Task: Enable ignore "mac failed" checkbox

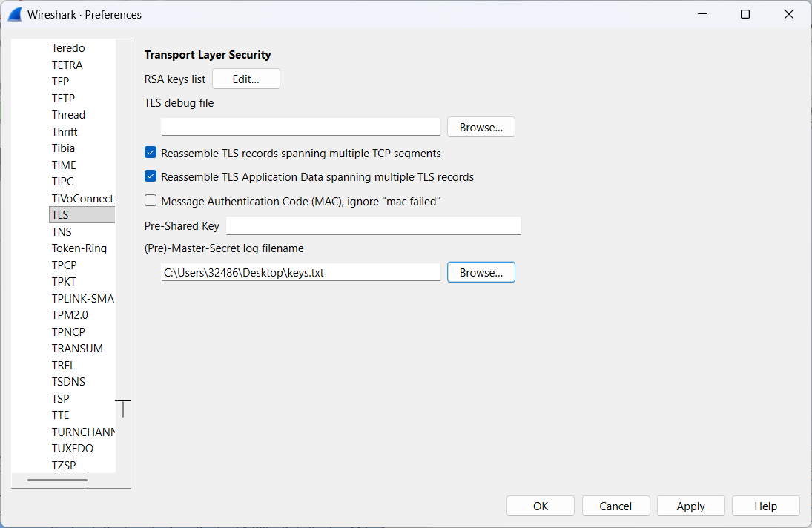Action: pos(151,201)
